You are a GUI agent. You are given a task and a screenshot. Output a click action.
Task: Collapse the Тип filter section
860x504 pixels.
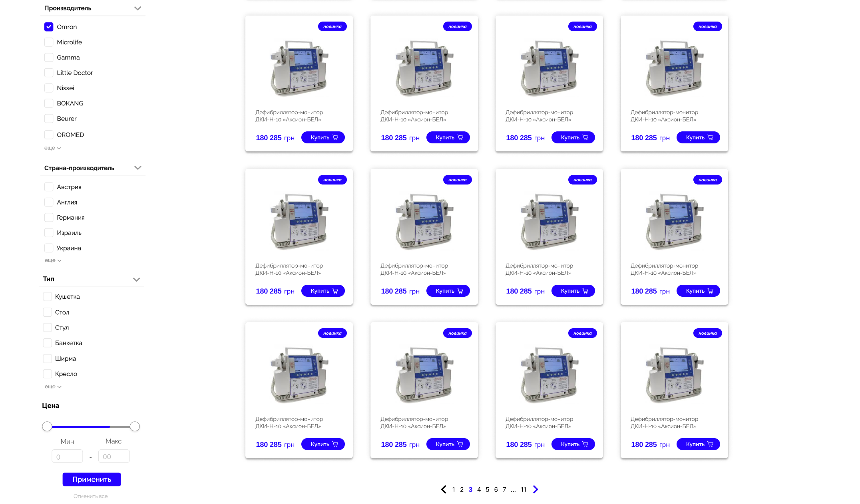[x=136, y=280]
